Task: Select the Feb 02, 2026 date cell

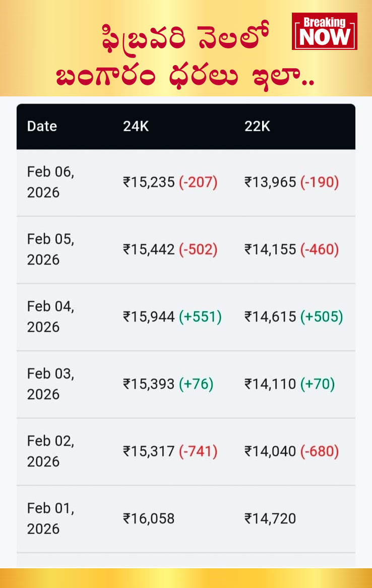Action: pyautogui.click(x=50, y=451)
